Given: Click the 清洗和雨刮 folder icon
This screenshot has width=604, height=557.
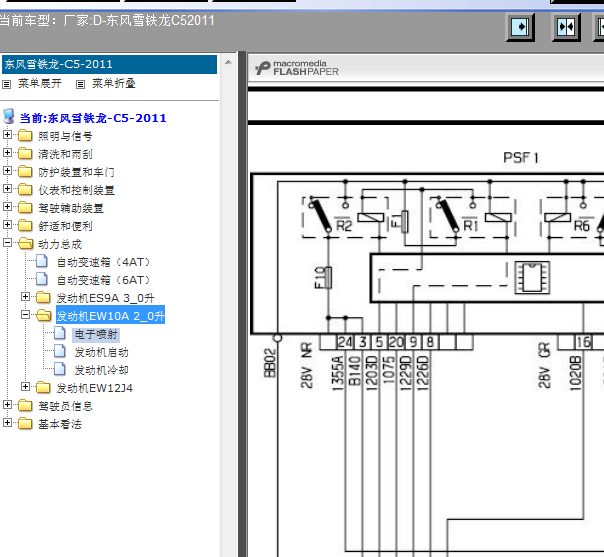Looking at the screenshot, I should tap(25, 154).
